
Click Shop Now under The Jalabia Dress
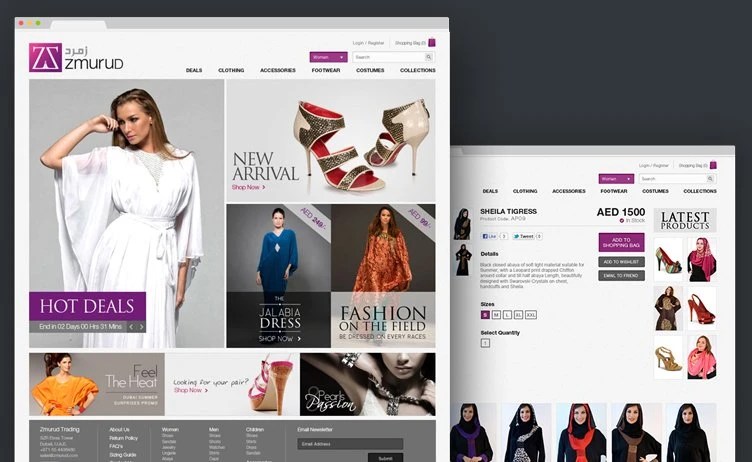pos(280,339)
